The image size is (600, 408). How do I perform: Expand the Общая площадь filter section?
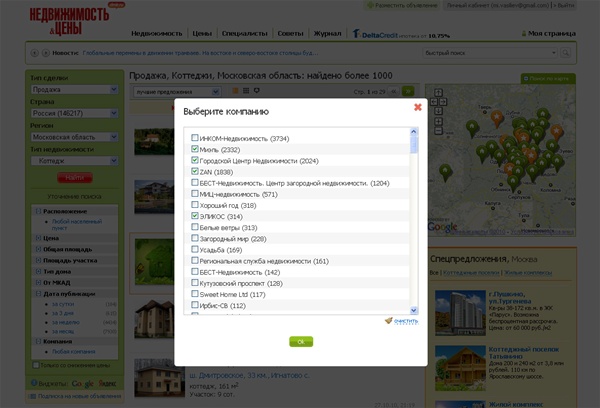38,249
